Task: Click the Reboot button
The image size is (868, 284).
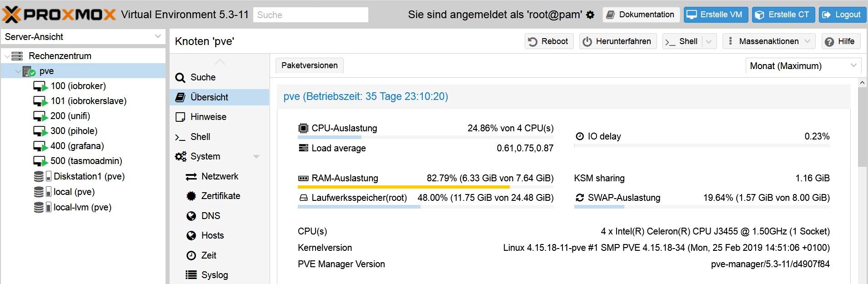Action: (x=549, y=41)
